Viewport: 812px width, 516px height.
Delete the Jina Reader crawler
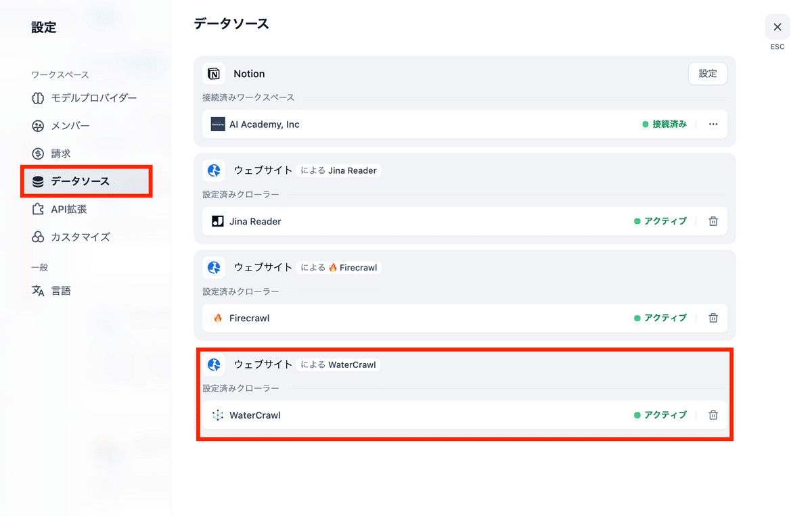(x=713, y=221)
